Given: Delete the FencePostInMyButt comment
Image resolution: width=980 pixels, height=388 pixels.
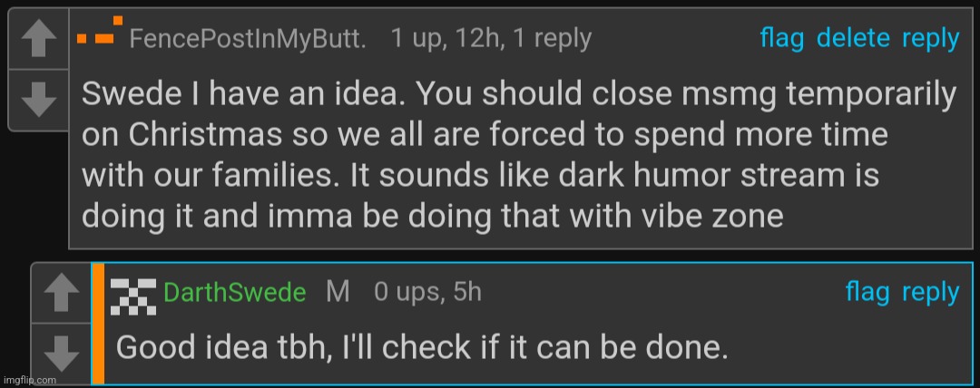Looking at the screenshot, I should [853, 38].
